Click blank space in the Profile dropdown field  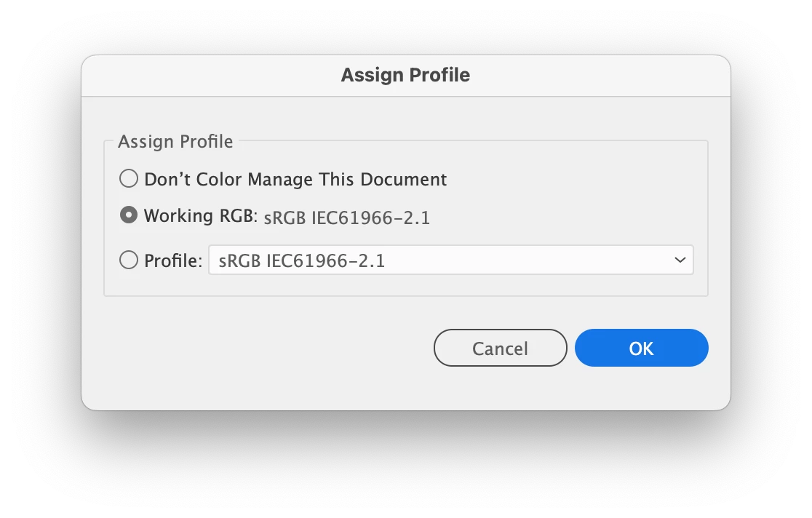click(528, 260)
